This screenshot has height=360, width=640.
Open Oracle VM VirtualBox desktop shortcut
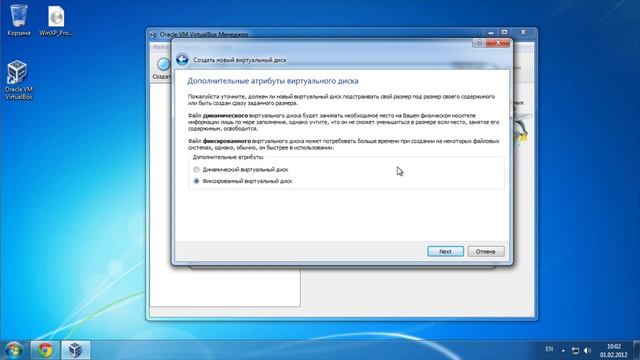tap(18, 80)
